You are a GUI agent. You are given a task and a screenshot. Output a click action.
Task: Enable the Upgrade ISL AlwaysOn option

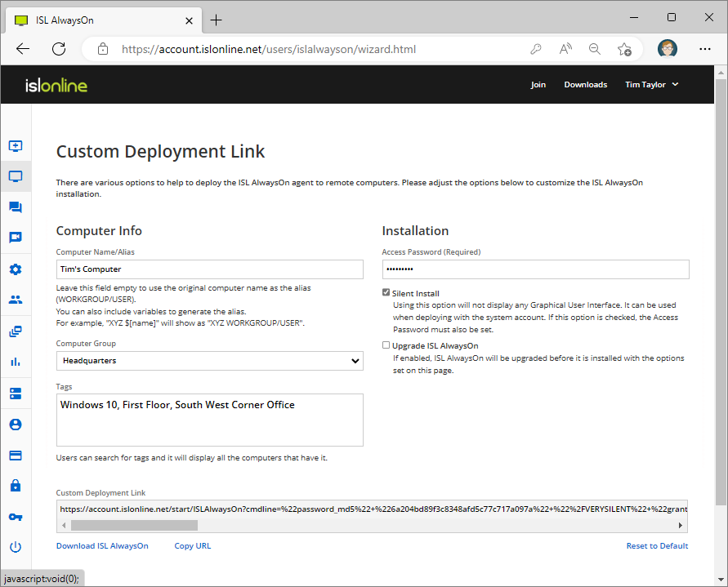(x=386, y=345)
